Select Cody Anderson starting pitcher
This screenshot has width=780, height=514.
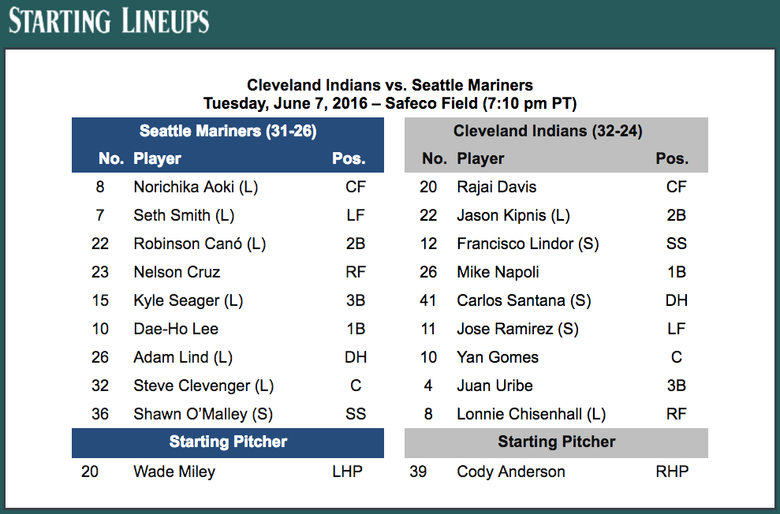[x=511, y=471]
